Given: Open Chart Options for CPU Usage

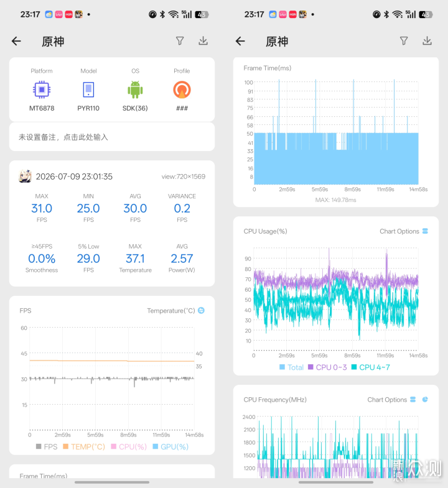Looking at the screenshot, I should [x=403, y=231].
